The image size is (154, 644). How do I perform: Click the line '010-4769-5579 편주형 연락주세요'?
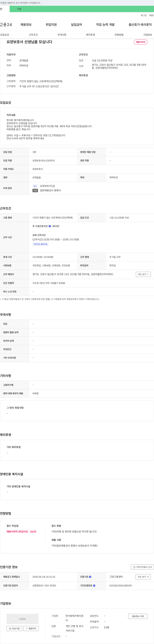(25, 139)
